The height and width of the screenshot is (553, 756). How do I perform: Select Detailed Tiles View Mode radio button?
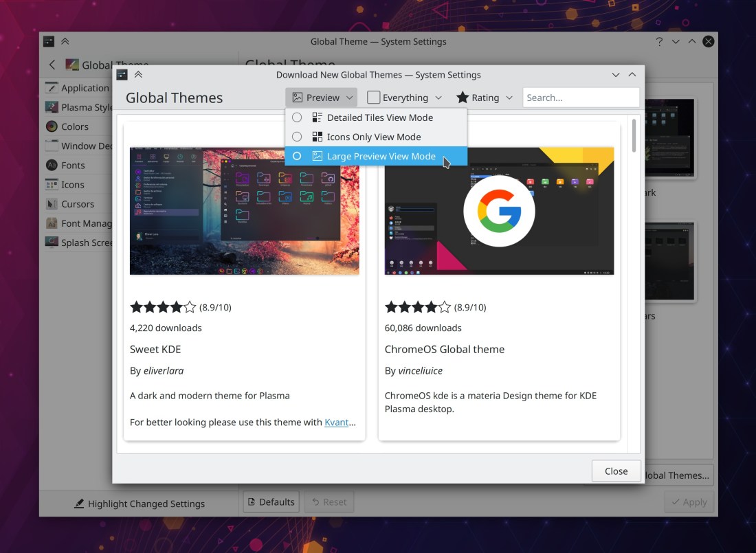point(297,117)
